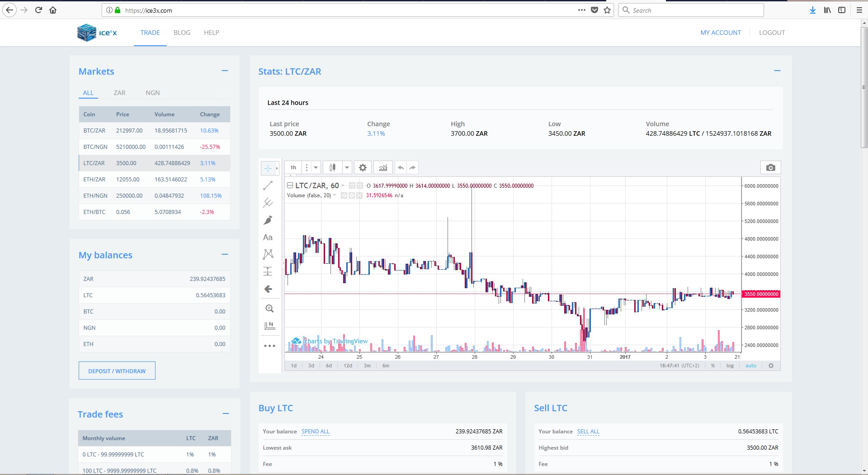Click the ice3x logo

point(97,33)
